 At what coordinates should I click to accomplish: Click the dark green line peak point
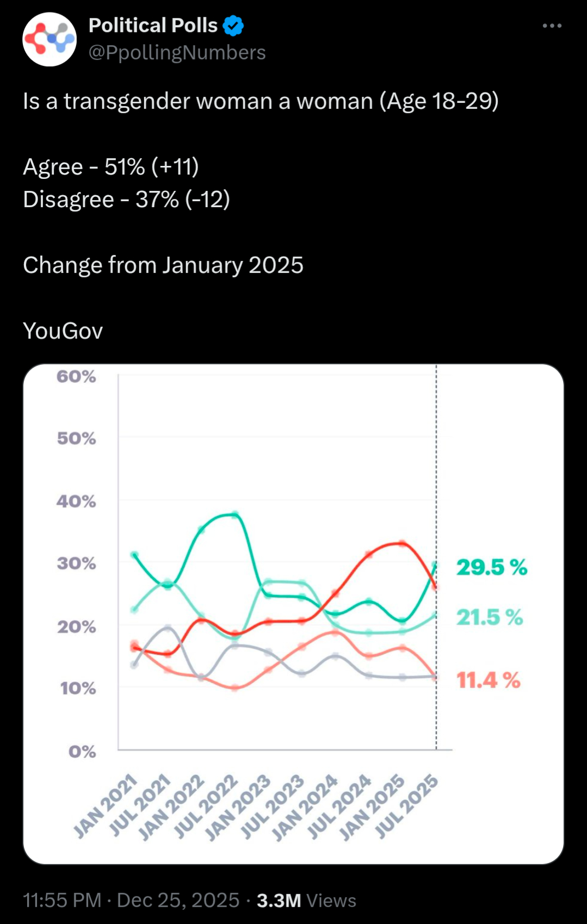pos(235,514)
